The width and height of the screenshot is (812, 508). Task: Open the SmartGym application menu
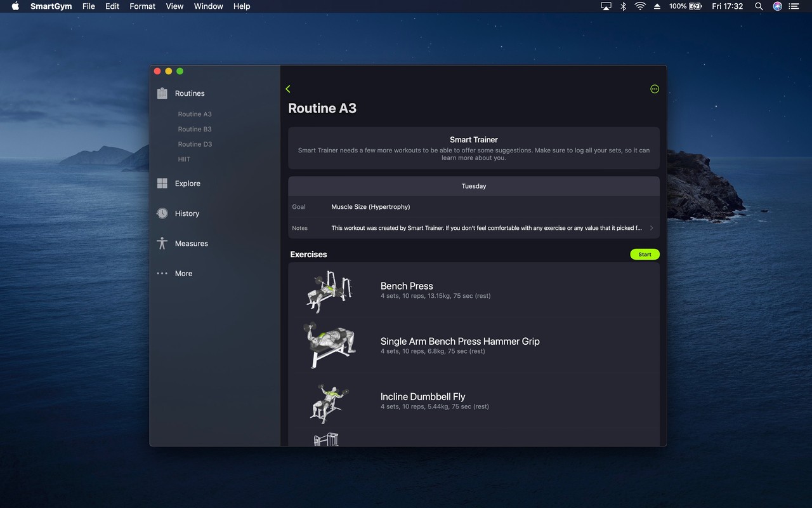[51, 6]
